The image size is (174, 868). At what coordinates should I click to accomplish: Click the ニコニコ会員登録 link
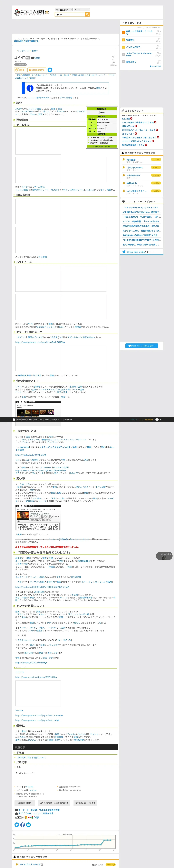[x=146, y=420]
